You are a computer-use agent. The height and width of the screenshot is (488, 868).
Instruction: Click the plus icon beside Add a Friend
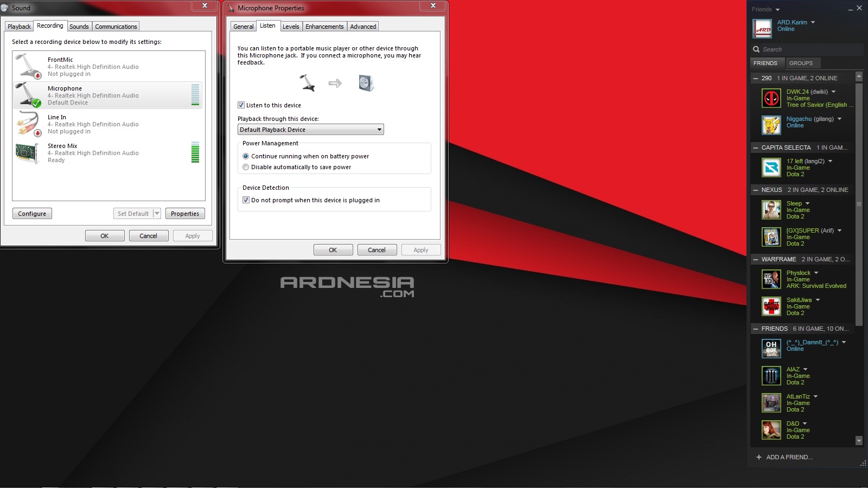coord(759,457)
